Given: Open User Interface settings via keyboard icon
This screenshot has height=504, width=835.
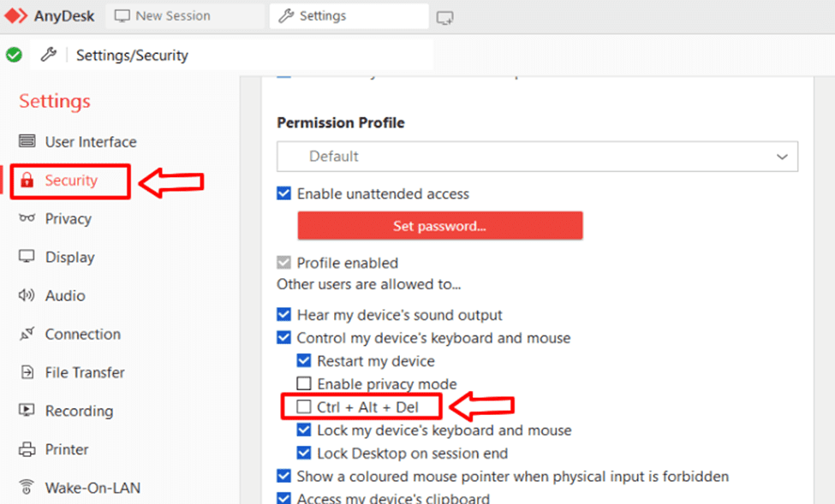Looking at the screenshot, I should 27,141.
